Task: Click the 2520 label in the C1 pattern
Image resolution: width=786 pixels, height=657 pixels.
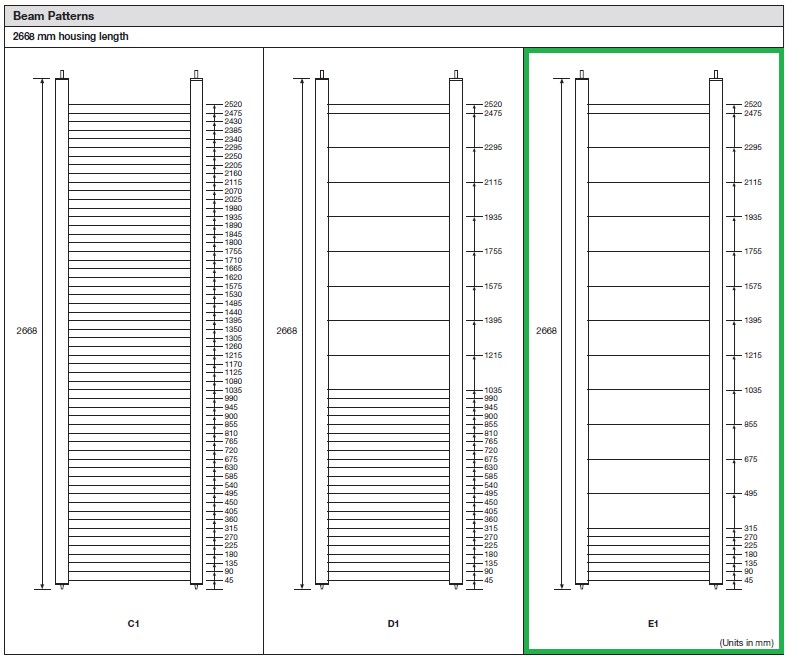Action: point(233,104)
